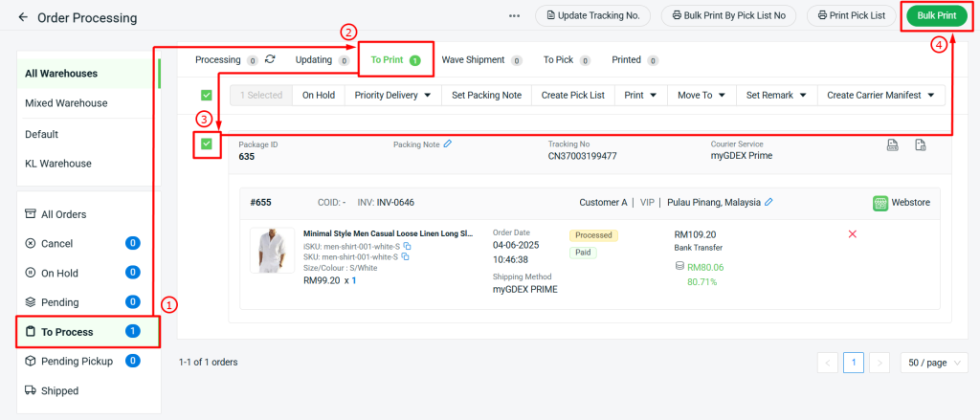Viewport: 980px width, 420px height.
Task: Click the tracking number CN37003199477
Action: [583, 156]
